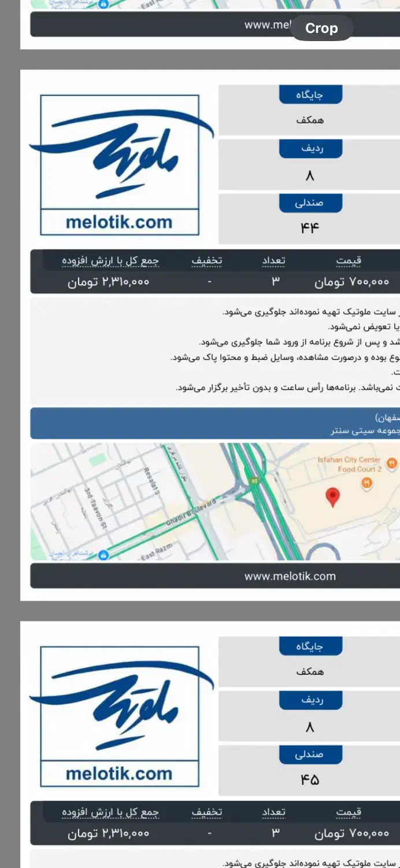The width and height of the screenshot is (400, 868).
Task: Click جمع کل با ارزش افزوده header, seat ۴۴ ticket
Action: pos(110,261)
